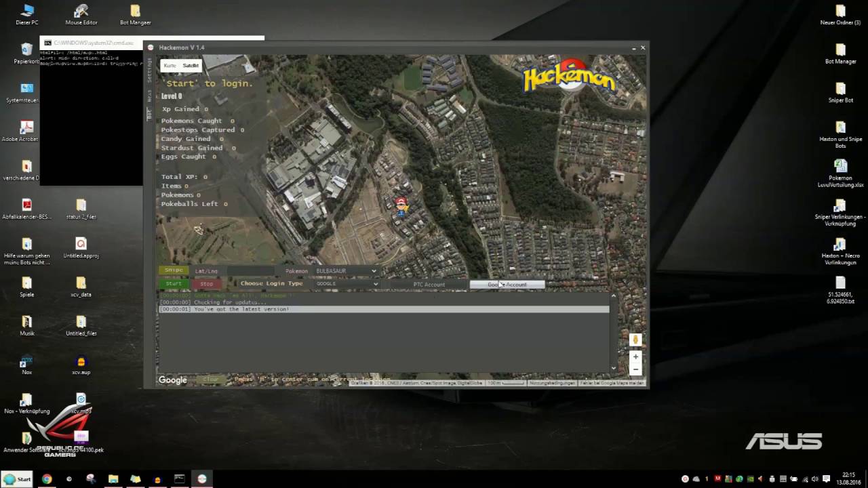This screenshot has height=488, width=868.
Task: Open the Sniper Verlinkungen shortcut icon
Action: click(x=840, y=212)
